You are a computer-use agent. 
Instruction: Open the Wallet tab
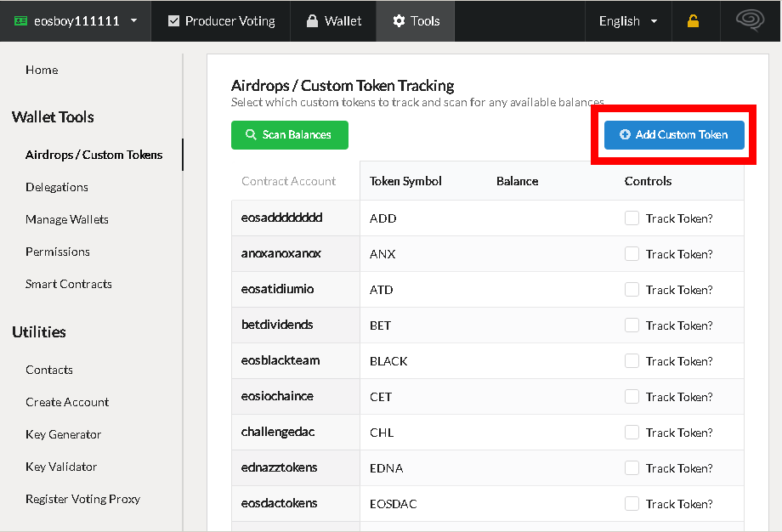pos(333,21)
